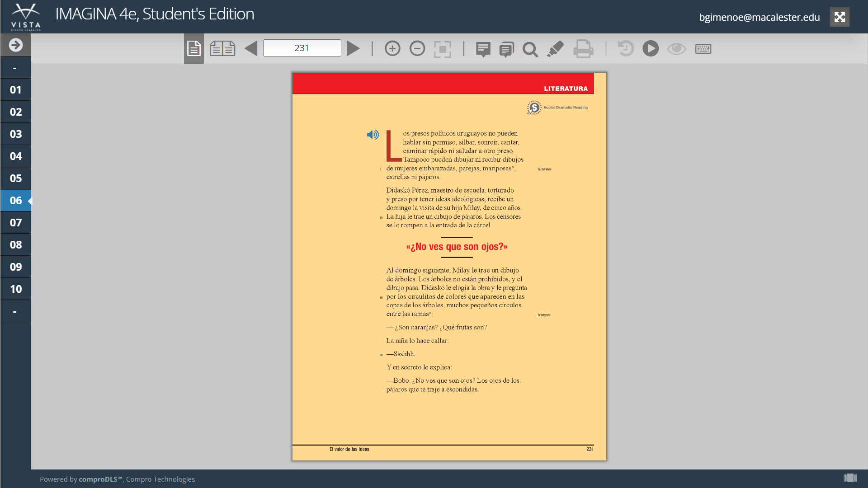Open the search magnifier tool
Screen dimensions: 868x488
point(530,49)
